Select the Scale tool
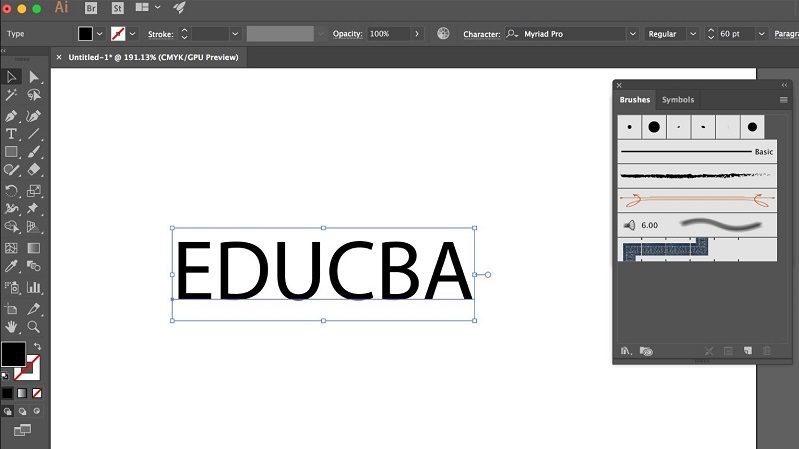Viewport: 799px width, 449px height. pyautogui.click(x=34, y=191)
